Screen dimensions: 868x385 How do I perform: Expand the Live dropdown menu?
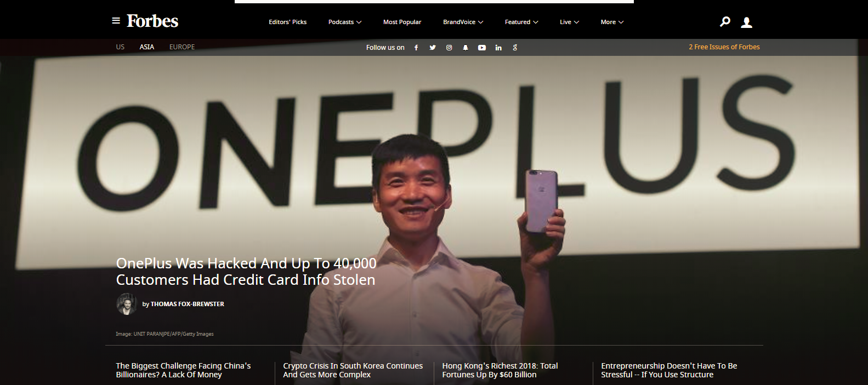[x=569, y=22]
